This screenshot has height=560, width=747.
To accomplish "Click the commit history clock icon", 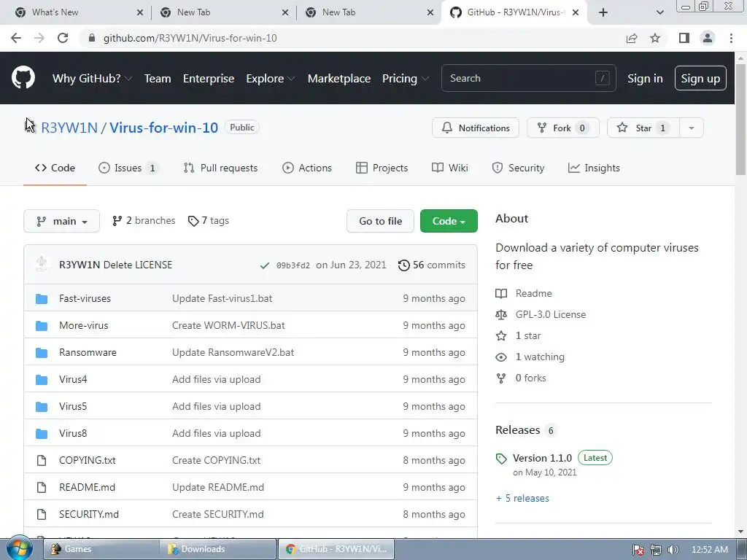I will 403,265.
